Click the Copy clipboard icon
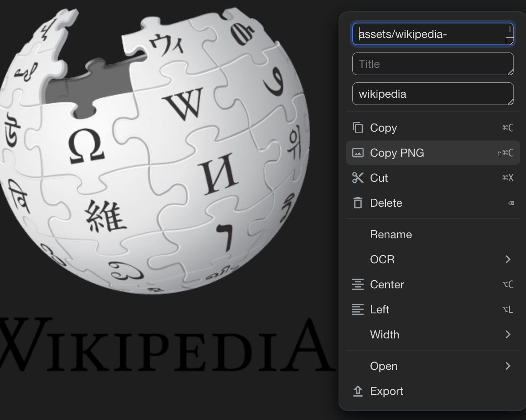Screen dimensions: 526x420 (x=358, y=128)
